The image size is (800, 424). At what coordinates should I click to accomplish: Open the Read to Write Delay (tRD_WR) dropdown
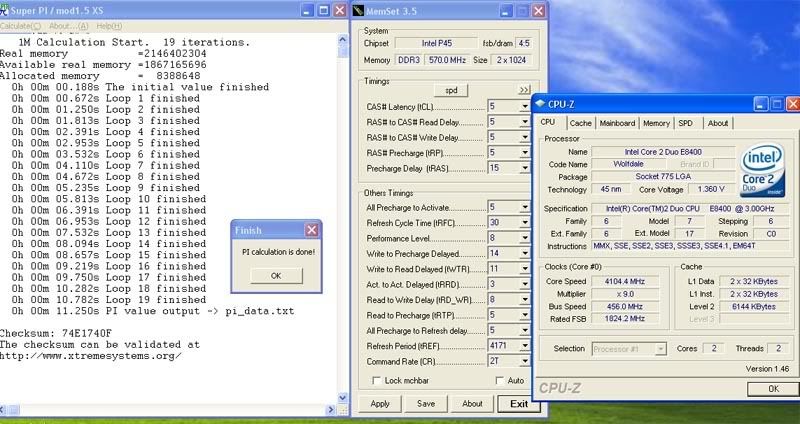(524, 300)
